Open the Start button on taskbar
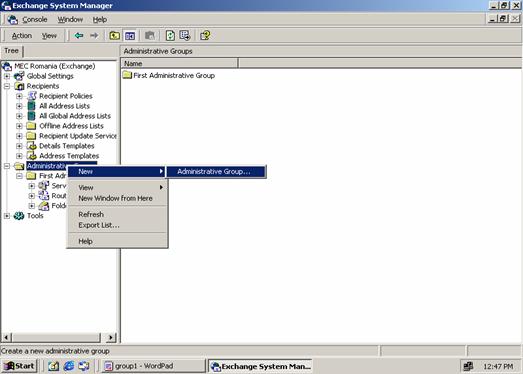This screenshot has width=523, height=374. (19, 366)
